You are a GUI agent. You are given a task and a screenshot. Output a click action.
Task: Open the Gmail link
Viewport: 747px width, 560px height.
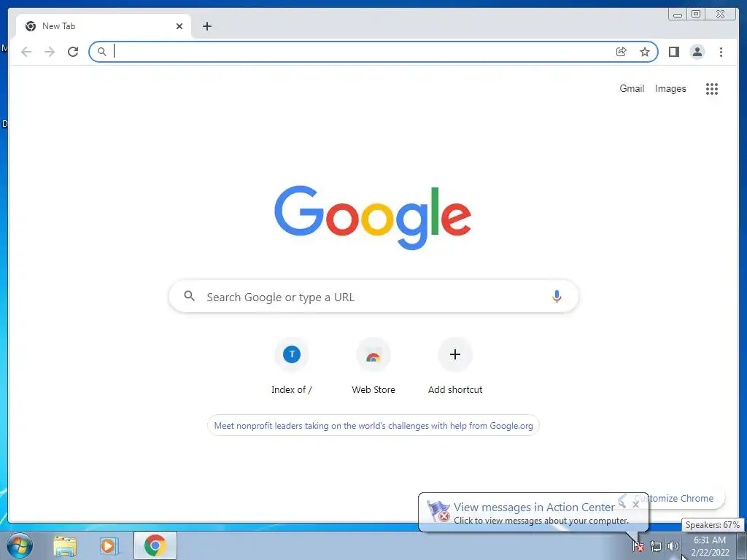pos(632,88)
